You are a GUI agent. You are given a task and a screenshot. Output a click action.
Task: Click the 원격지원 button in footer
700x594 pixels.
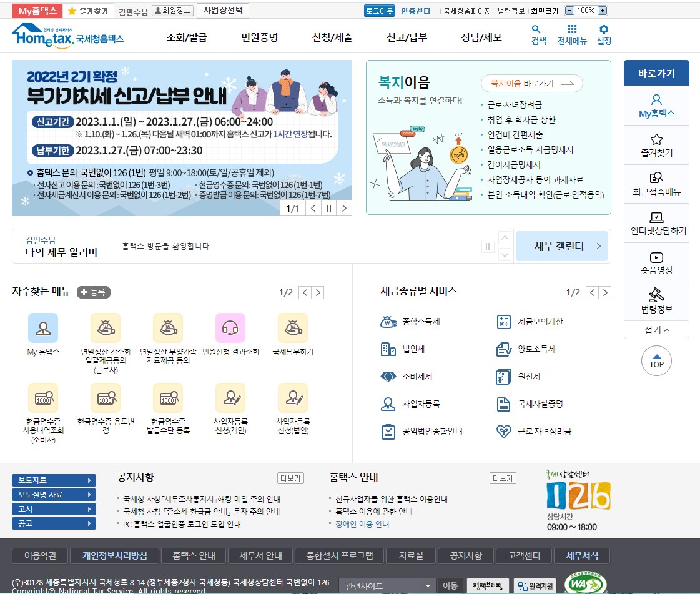tap(535, 585)
